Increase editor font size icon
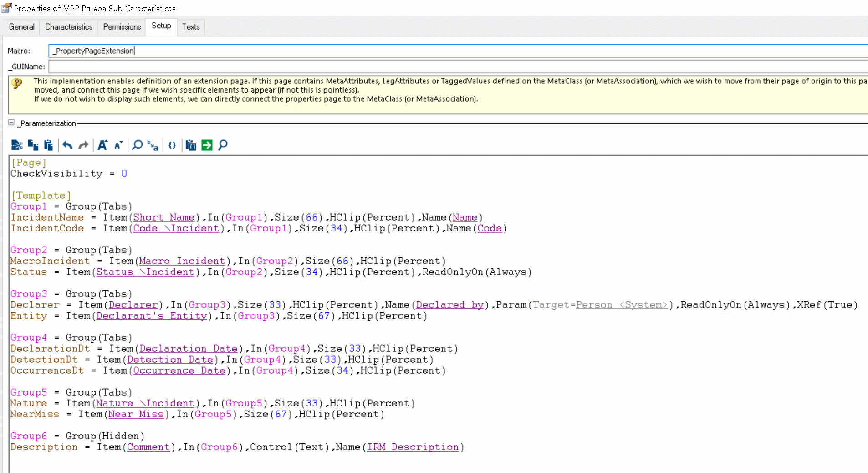 [x=102, y=145]
